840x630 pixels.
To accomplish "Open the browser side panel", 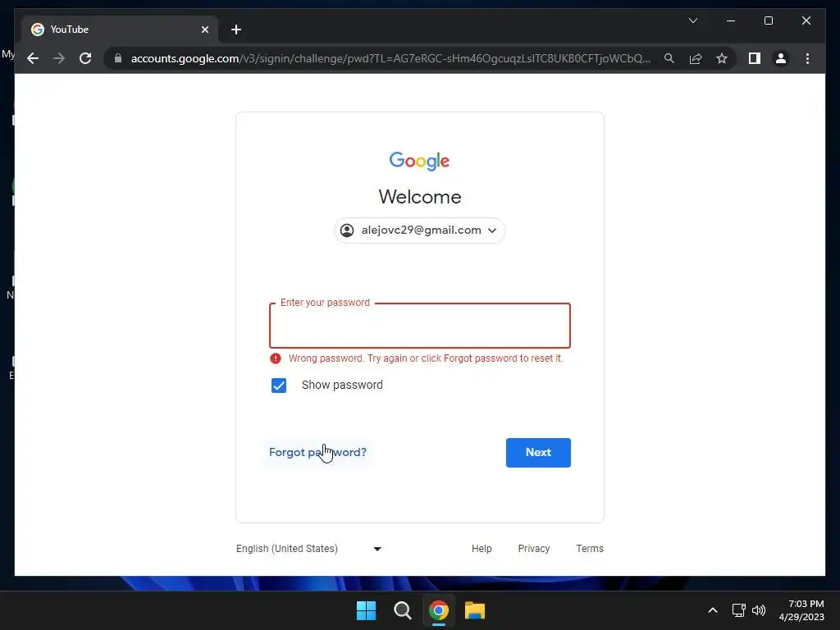I will coord(755,58).
